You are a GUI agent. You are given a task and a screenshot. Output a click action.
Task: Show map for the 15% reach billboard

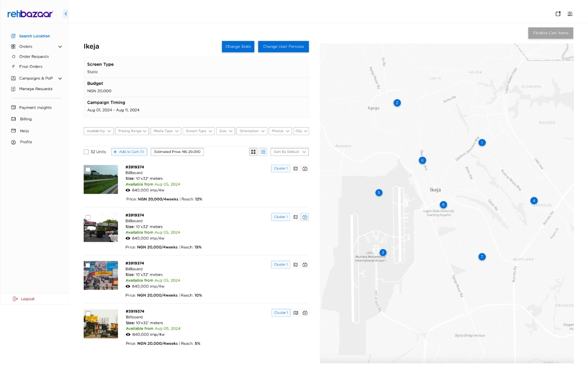coord(295,217)
